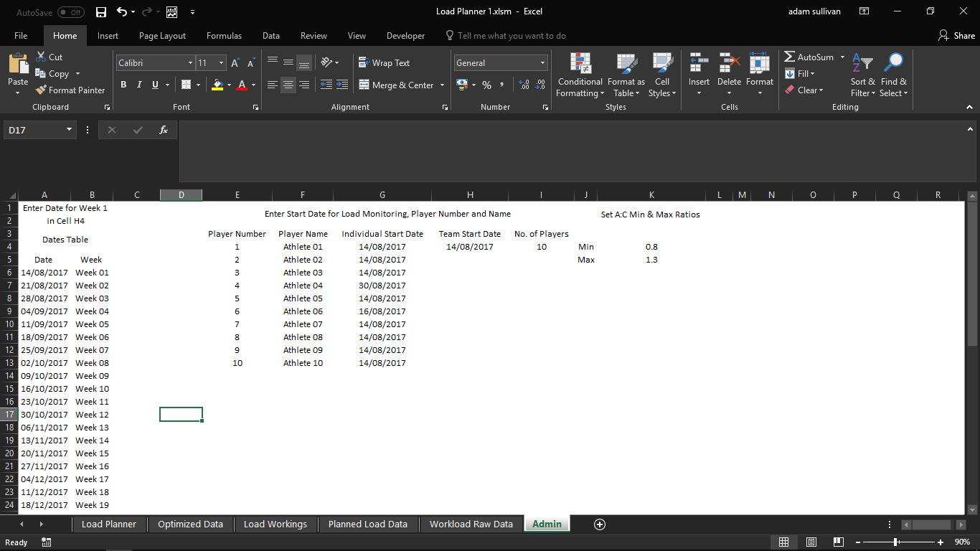Open the Admin worksheet tab

click(x=547, y=524)
